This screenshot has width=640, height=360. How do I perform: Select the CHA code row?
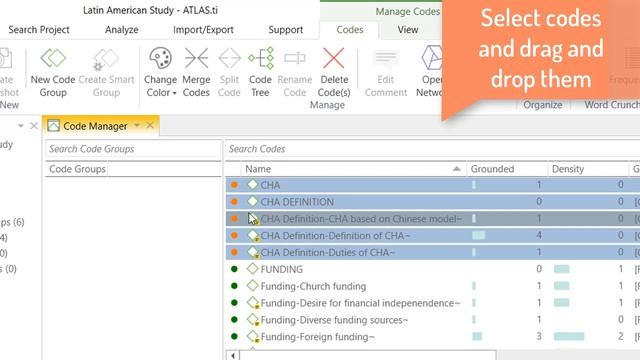(x=433, y=185)
